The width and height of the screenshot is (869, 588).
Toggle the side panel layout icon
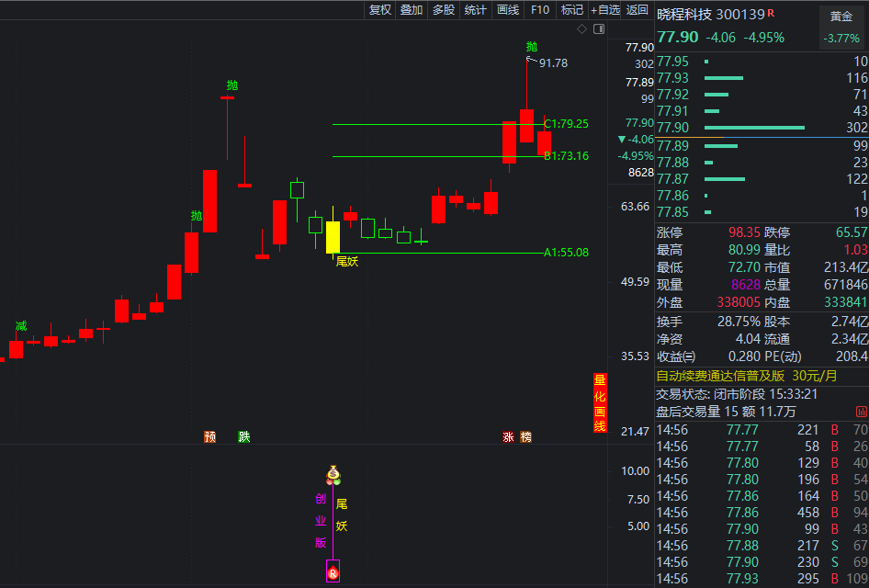pos(598,29)
